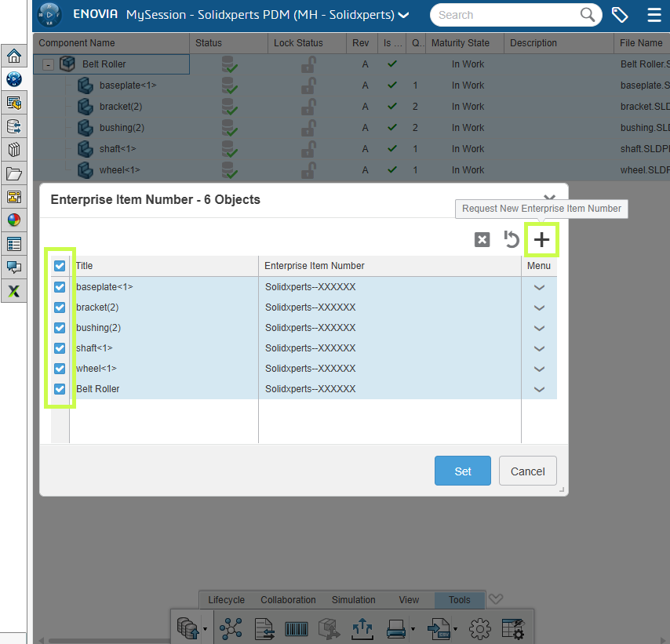Viewport: 670px width, 644px height.
Task: Open the hamburger menu in top bar
Action: (x=654, y=15)
